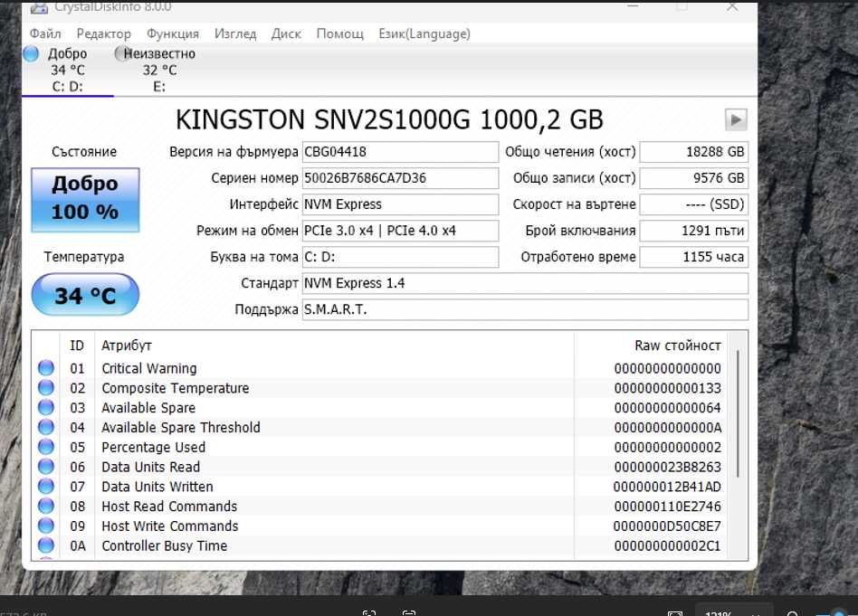Click the standard field NVM Express 1.4
The image size is (858, 616).
pos(525,283)
